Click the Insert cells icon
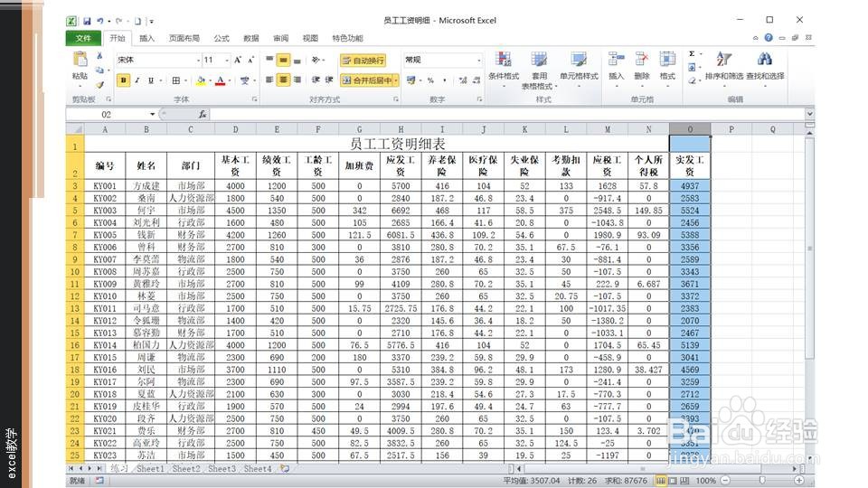The width and height of the screenshot is (868, 488). click(616, 60)
